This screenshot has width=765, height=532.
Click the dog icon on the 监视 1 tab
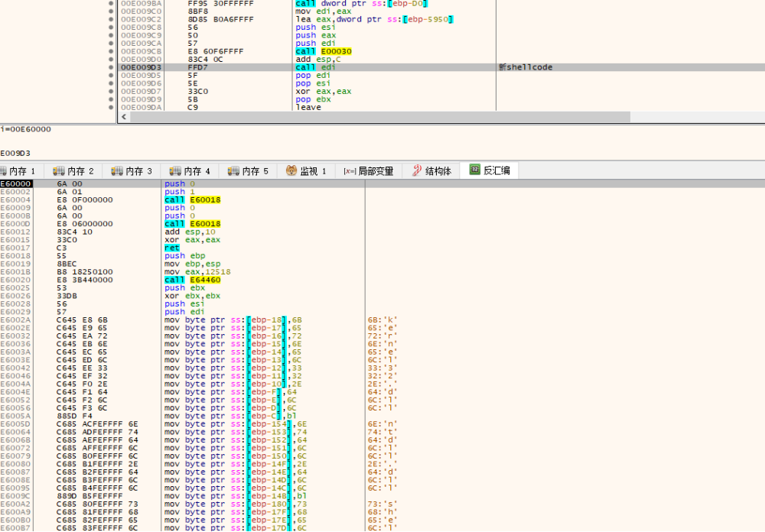point(291,171)
